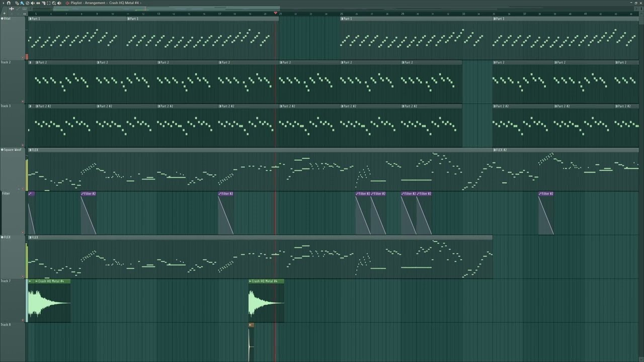Close the playlist window

[641, 3]
